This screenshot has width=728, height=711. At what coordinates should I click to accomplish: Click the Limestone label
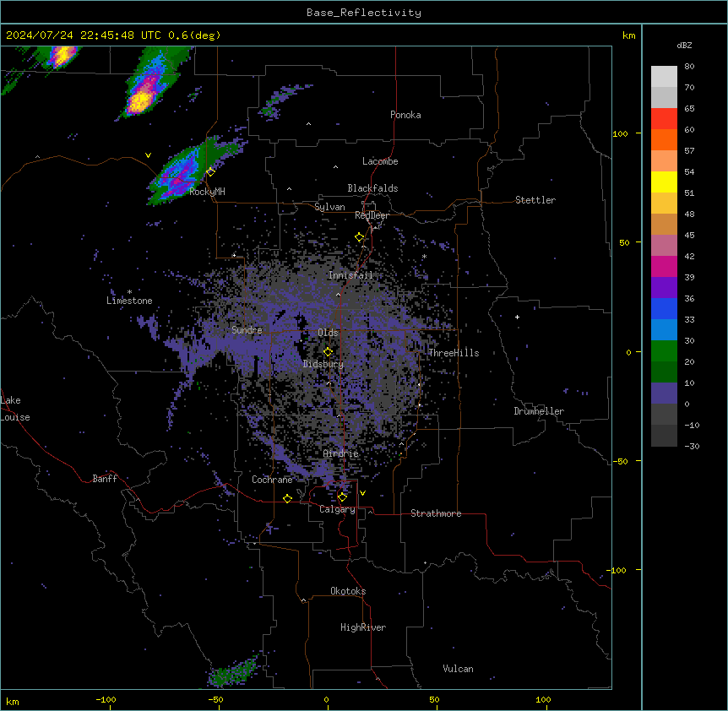point(129,301)
